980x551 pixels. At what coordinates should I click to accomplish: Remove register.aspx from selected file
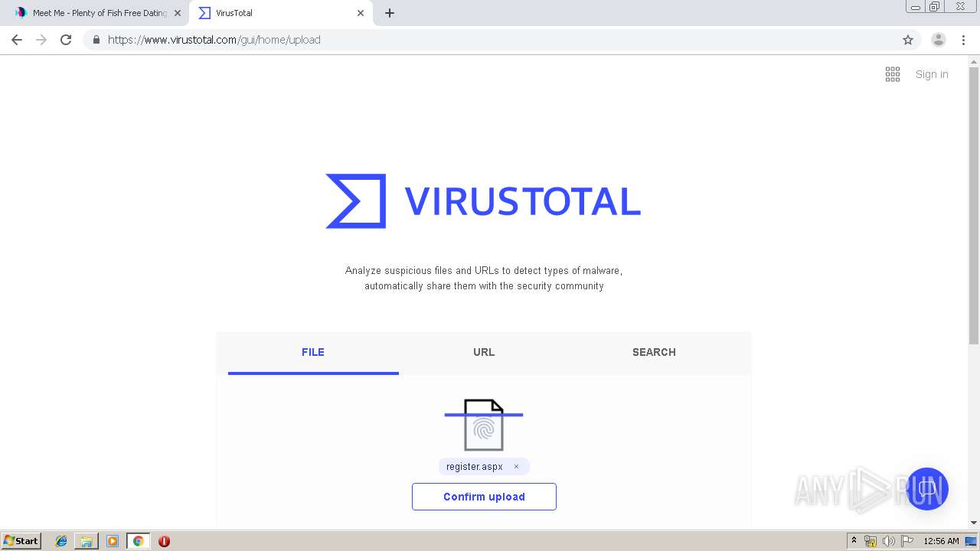point(516,467)
